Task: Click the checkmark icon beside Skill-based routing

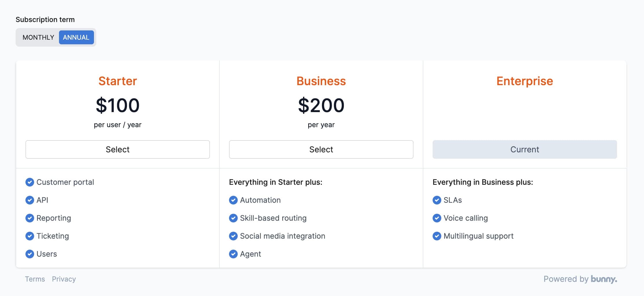Action: 233,218
